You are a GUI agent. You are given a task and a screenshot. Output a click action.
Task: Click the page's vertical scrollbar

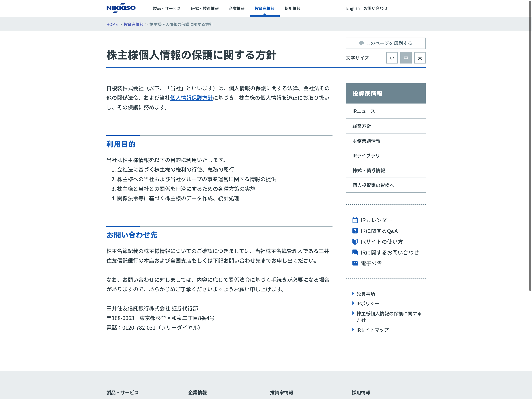[x=530, y=144]
